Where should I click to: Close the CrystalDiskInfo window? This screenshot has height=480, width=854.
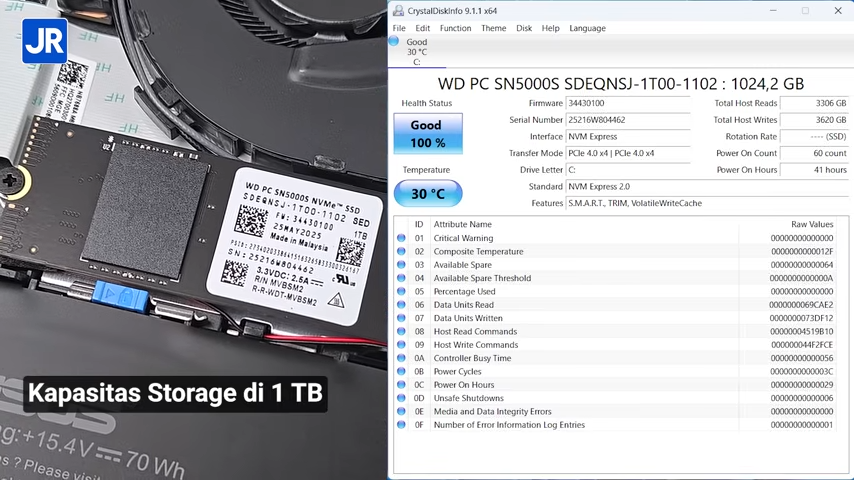(838, 10)
